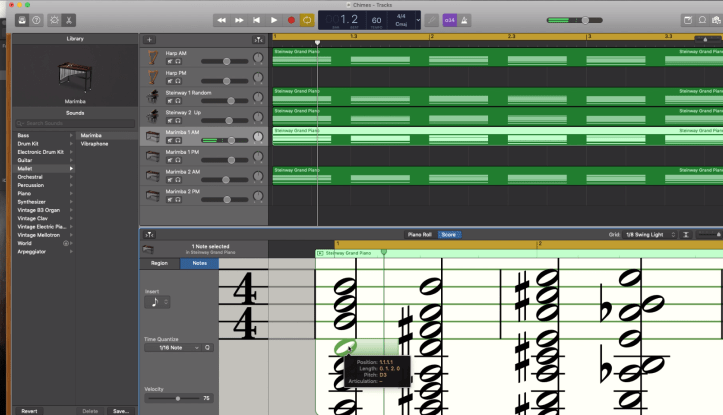This screenshot has height=415, width=723.
Task: Mute the Harp AM track
Action: [x=168, y=62]
